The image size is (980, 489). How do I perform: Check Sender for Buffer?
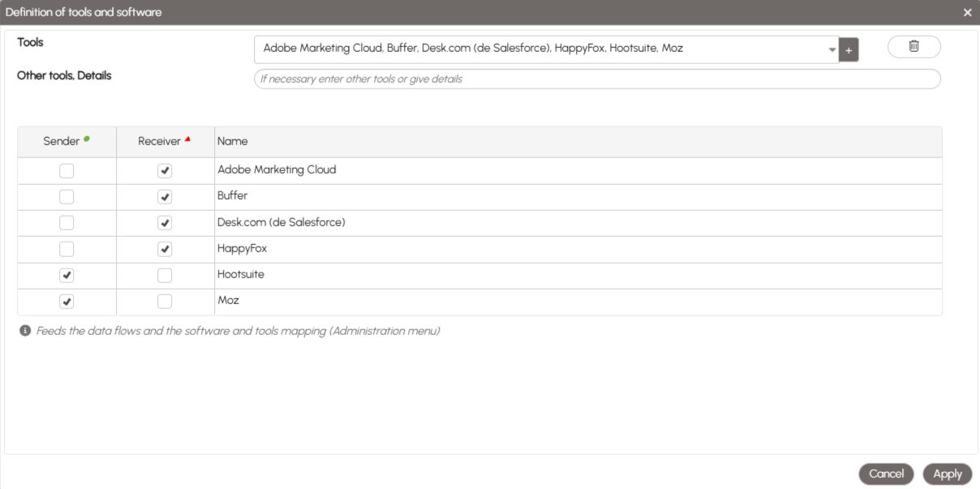tap(67, 197)
